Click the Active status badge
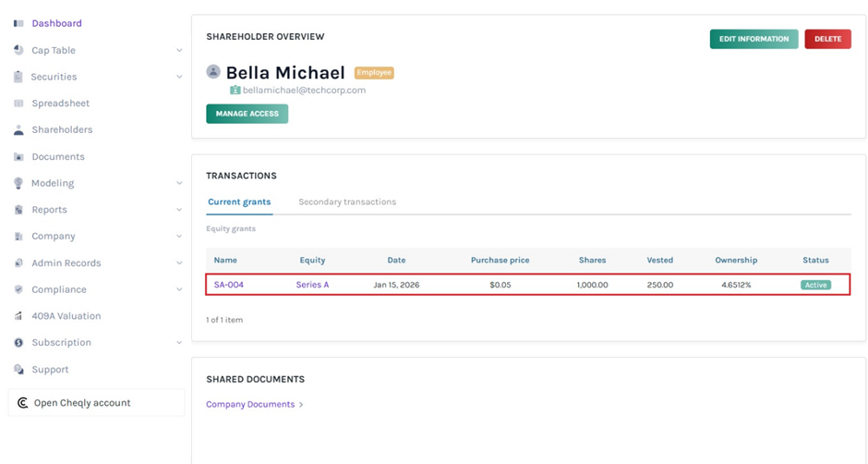The width and height of the screenshot is (868, 464). click(x=815, y=285)
